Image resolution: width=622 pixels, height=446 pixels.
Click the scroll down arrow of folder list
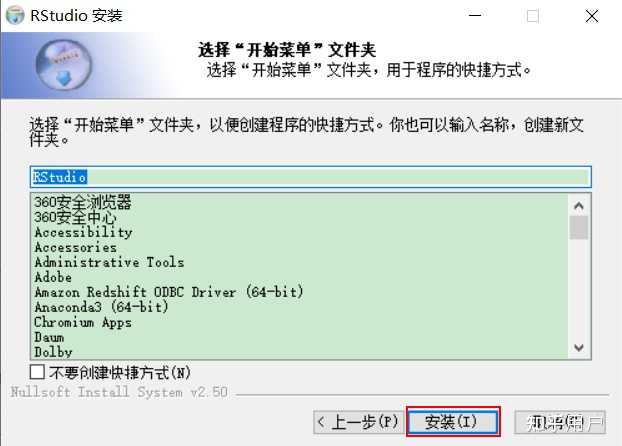pyautogui.click(x=579, y=348)
